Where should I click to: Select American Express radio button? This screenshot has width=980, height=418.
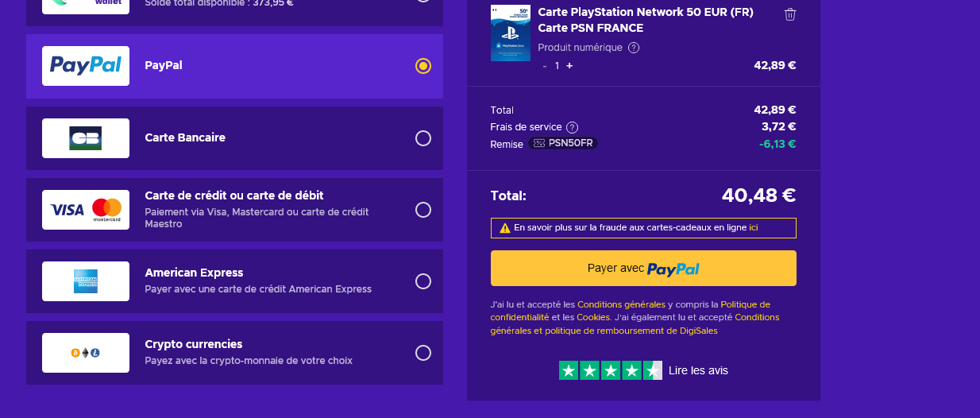tap(423, 281)
